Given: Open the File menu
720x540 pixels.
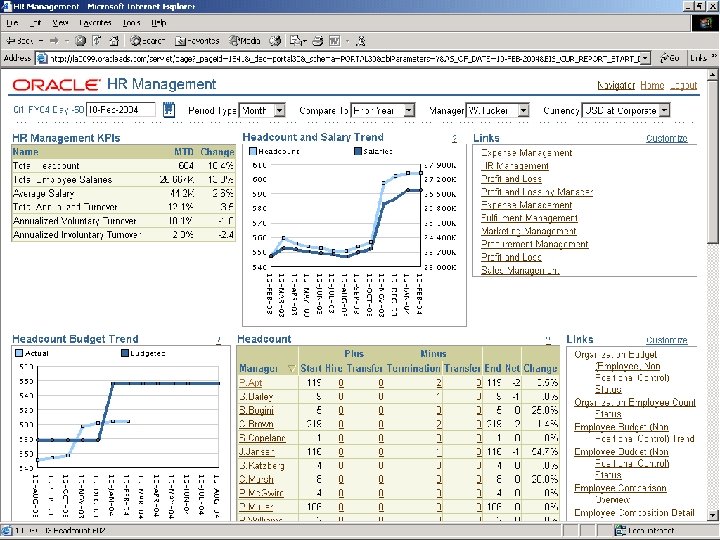Looking at the screenshot, I should tap(12, 22).
